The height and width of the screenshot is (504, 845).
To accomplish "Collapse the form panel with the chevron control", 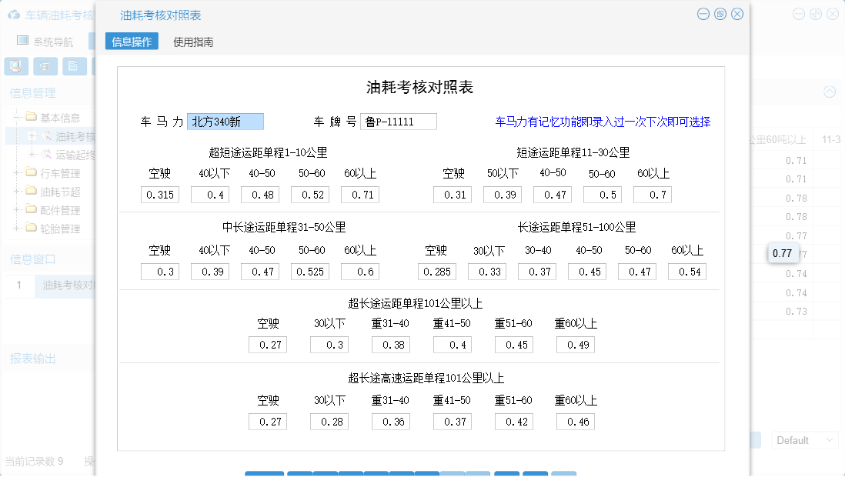I will 830,92.
